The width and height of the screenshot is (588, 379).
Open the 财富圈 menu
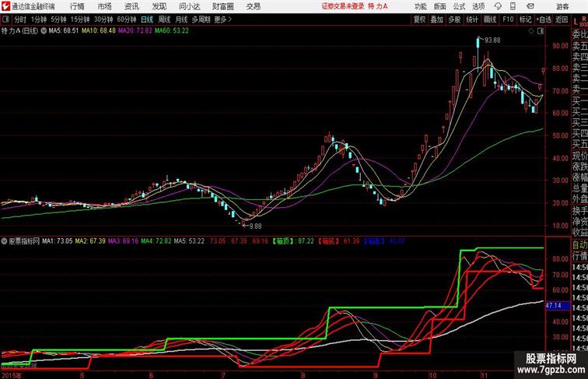222,6
